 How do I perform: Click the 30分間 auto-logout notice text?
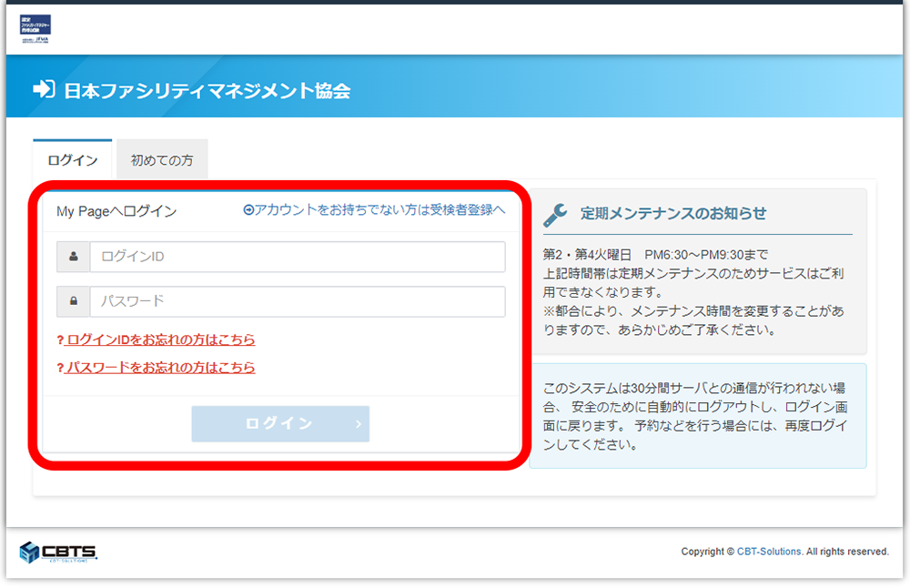696,416
